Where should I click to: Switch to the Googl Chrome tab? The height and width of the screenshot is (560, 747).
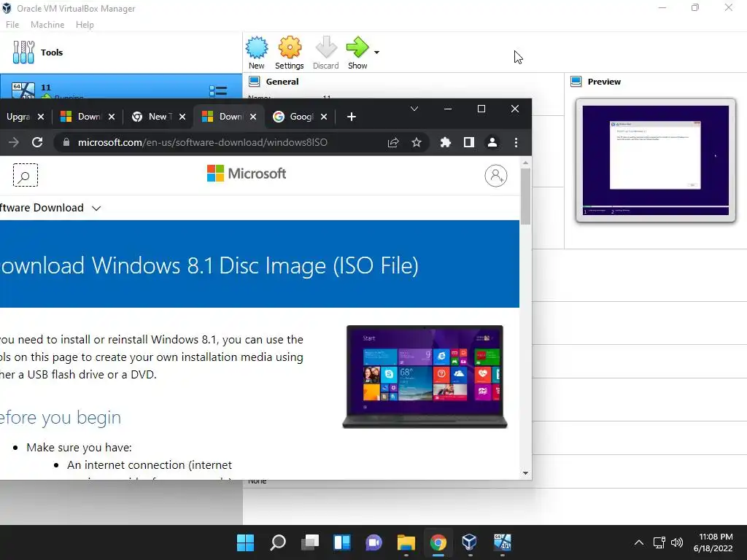click(300, 117)
